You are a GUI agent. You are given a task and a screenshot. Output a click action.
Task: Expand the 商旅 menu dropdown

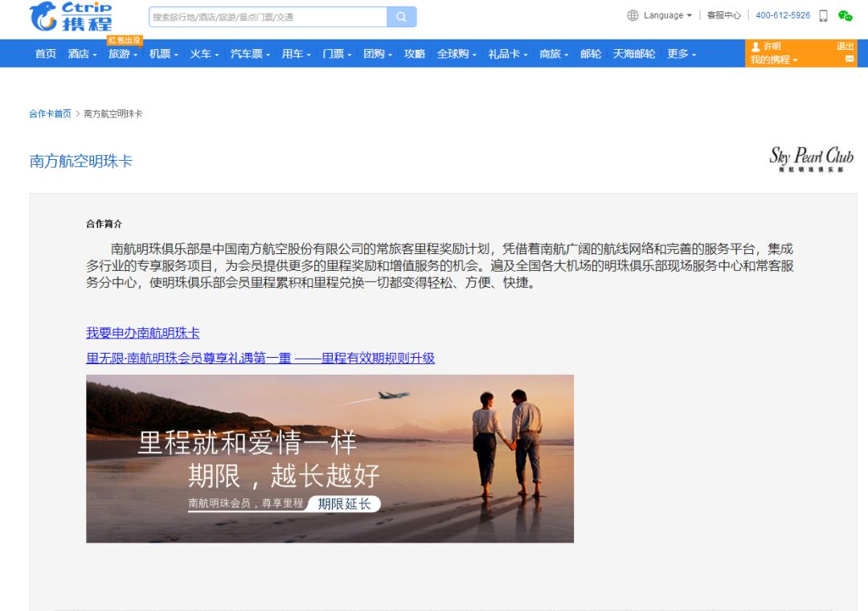(554, 54)
